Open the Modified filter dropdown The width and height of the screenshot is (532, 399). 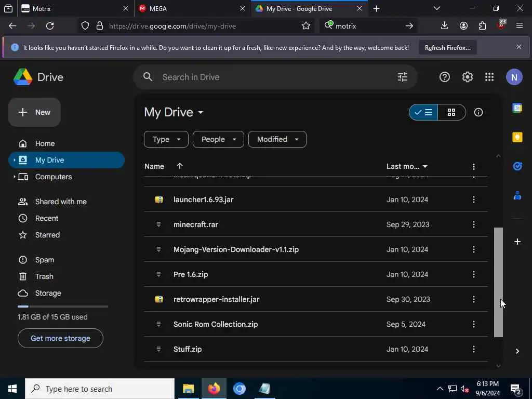click(277, 139)
